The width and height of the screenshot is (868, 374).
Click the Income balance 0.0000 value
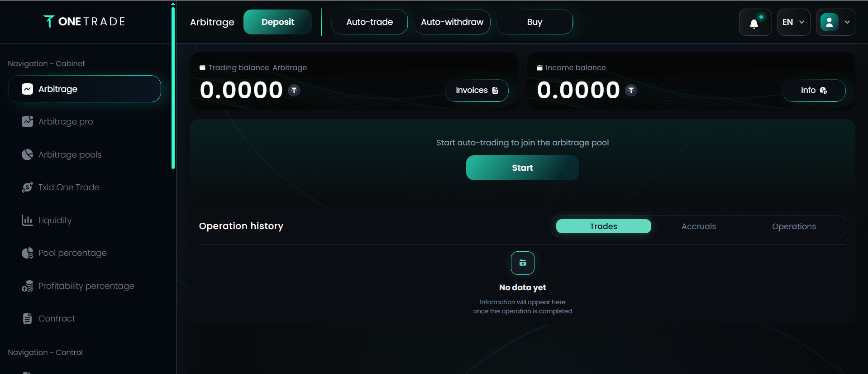[x=578, y=90]
